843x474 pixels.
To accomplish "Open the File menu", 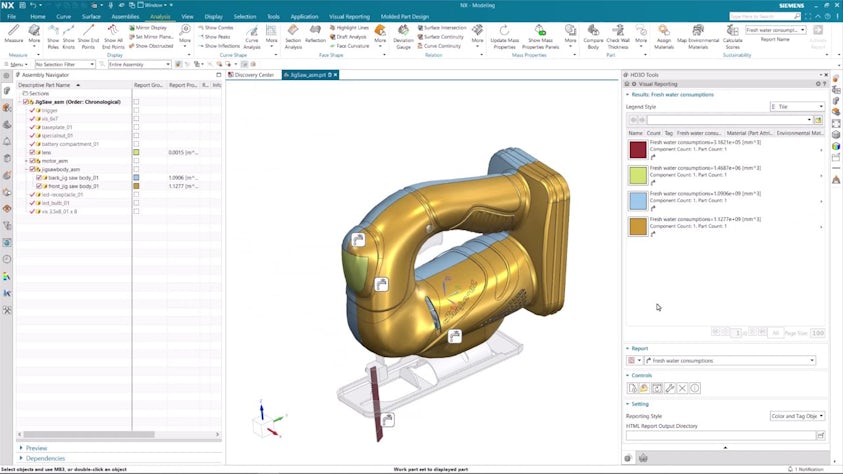I will click(11, 17).
